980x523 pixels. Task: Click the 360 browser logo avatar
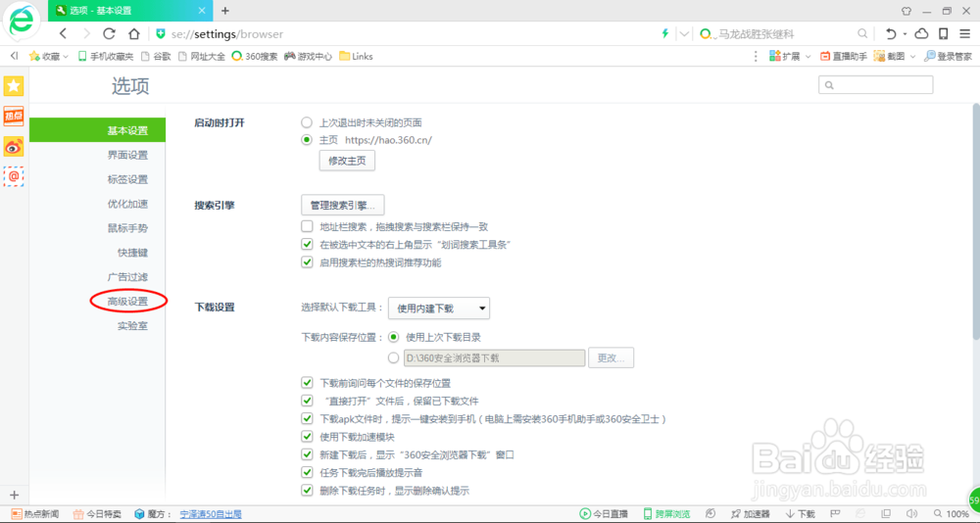point(22,22)
